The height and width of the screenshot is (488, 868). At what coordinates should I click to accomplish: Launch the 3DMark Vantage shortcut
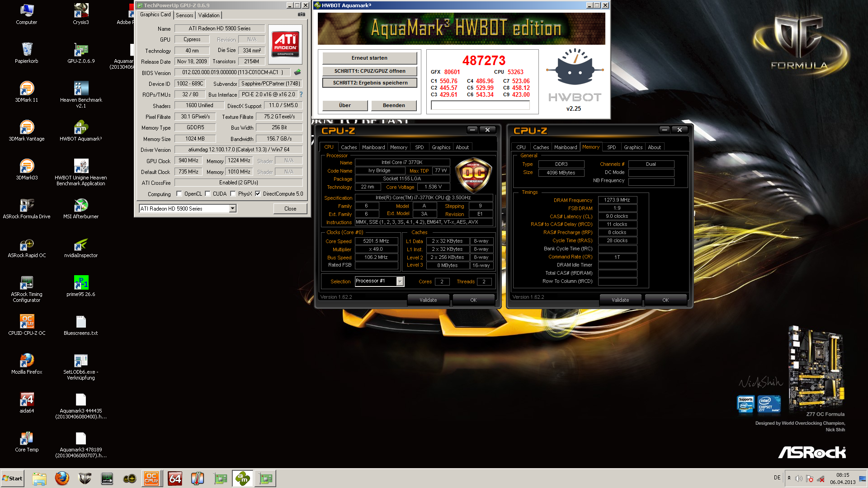pyautogui.click(x=27, y=130)
